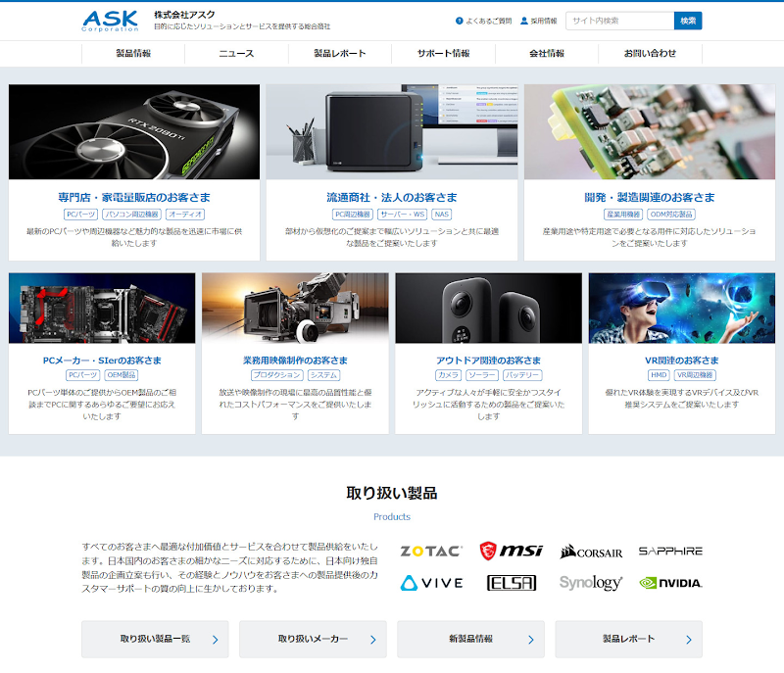
Task: Click the arrow on 取り扱いメーカー button
Action: [373, 640]
